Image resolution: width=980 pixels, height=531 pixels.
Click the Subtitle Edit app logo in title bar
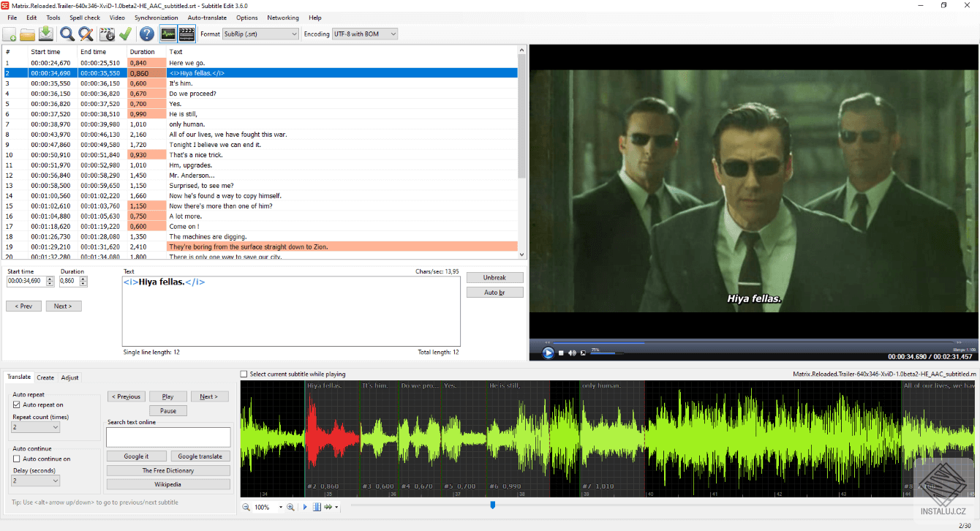(x=5, y=5)
